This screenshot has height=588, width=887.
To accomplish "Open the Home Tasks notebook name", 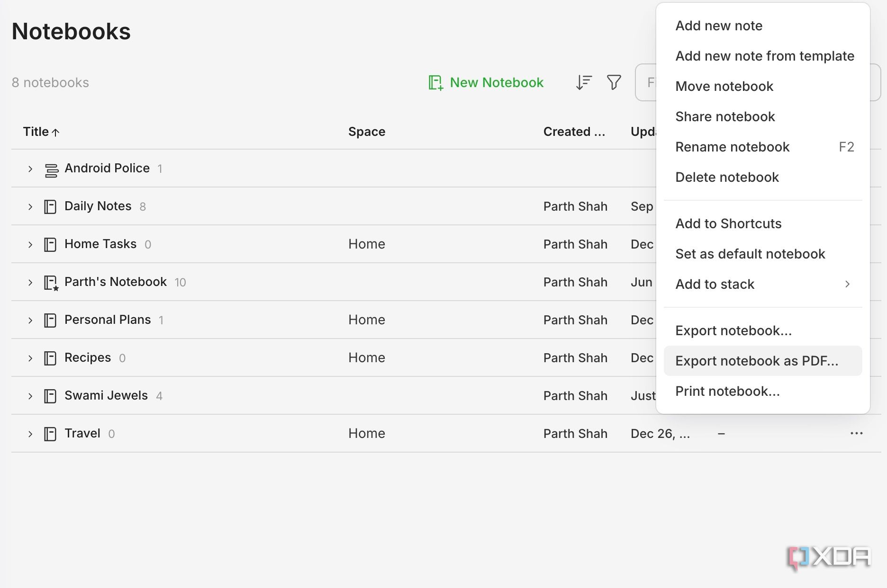I will pyautogui.click(x=100, y=244).
